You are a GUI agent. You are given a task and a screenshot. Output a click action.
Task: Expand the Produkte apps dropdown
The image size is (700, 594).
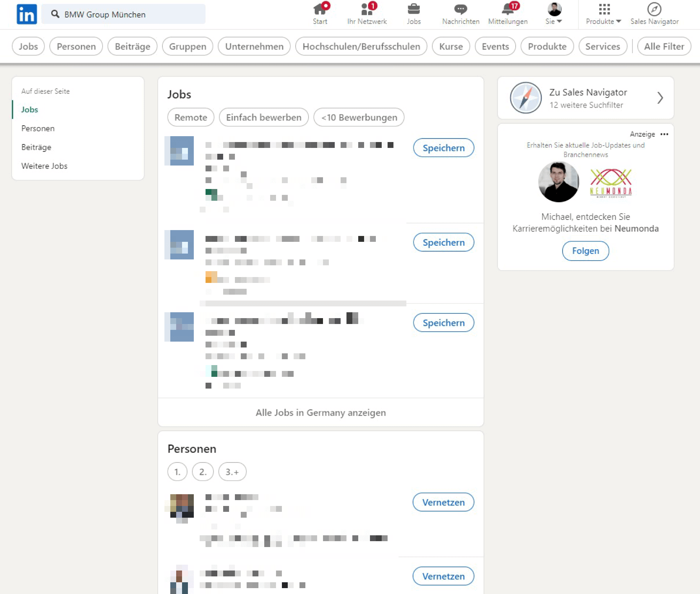pyautogui.click(x=604, y=14)
